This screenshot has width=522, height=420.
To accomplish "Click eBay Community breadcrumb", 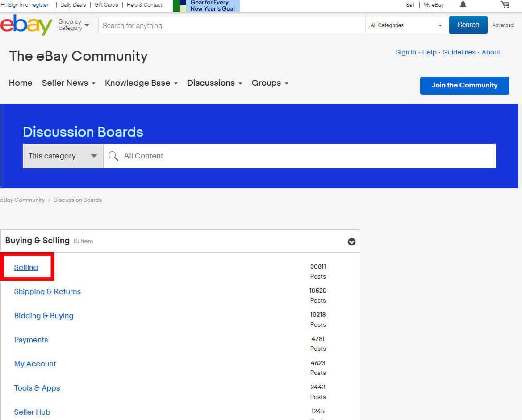I will 23,200.
